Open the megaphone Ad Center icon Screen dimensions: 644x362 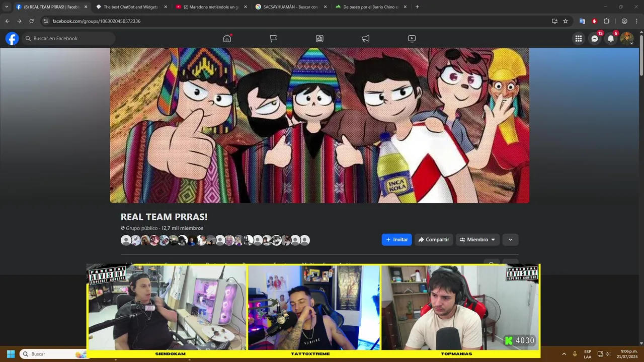tap(366, 39)
